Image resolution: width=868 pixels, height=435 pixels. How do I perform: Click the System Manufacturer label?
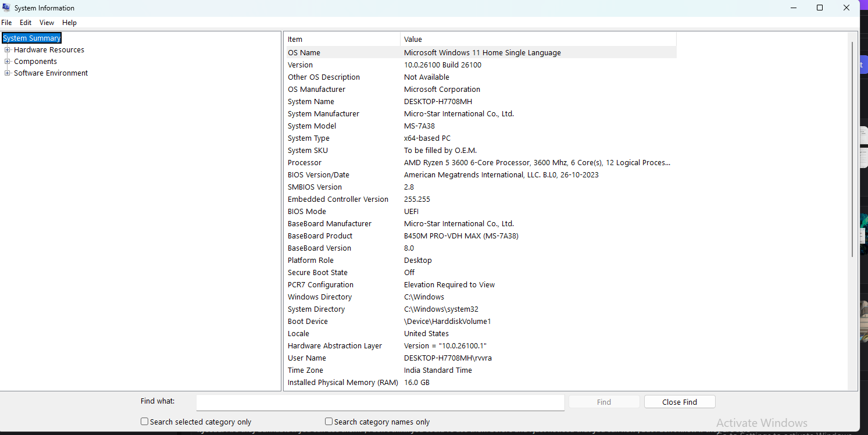pos(323,114)
